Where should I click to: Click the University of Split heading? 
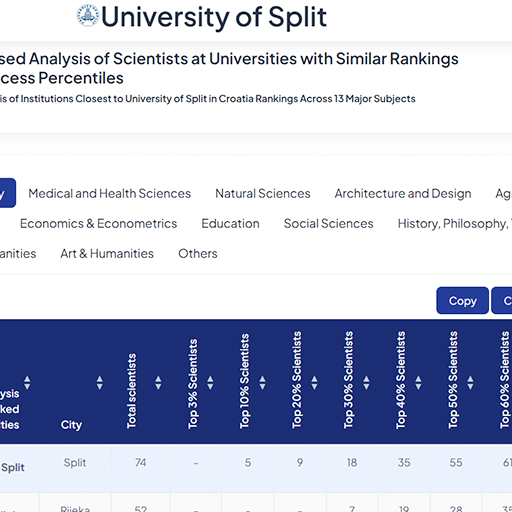tap(214, 17)
